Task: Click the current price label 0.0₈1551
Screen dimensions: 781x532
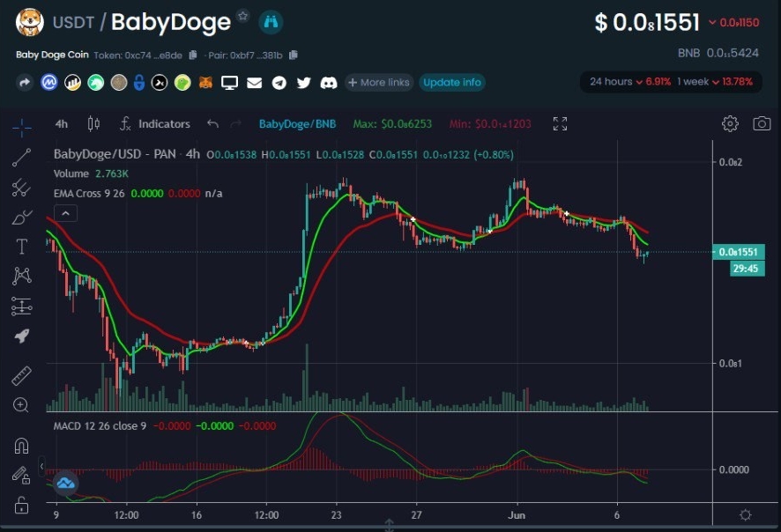Action: (738, 252)
